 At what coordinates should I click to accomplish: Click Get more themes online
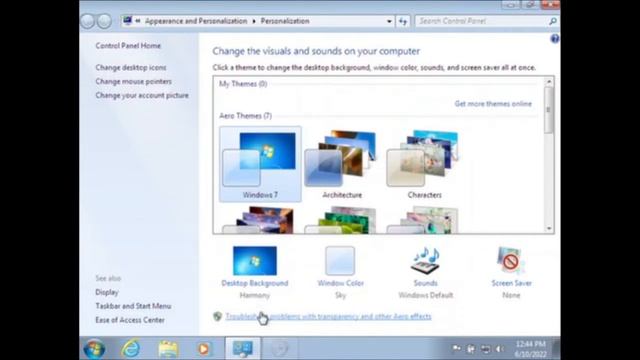pyautogui.click(x=493, y=104)
